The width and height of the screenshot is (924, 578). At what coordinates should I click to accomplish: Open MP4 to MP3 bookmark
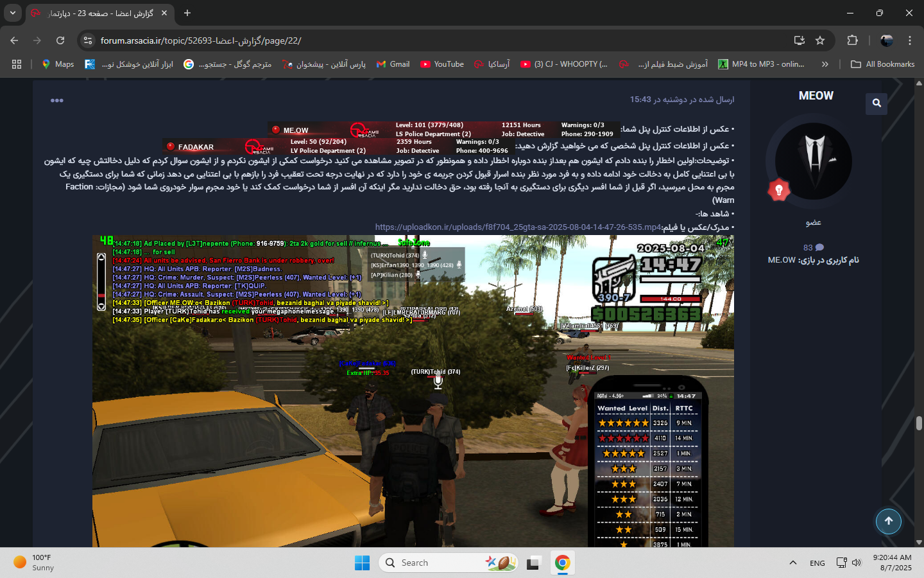(x=761, y=64)
